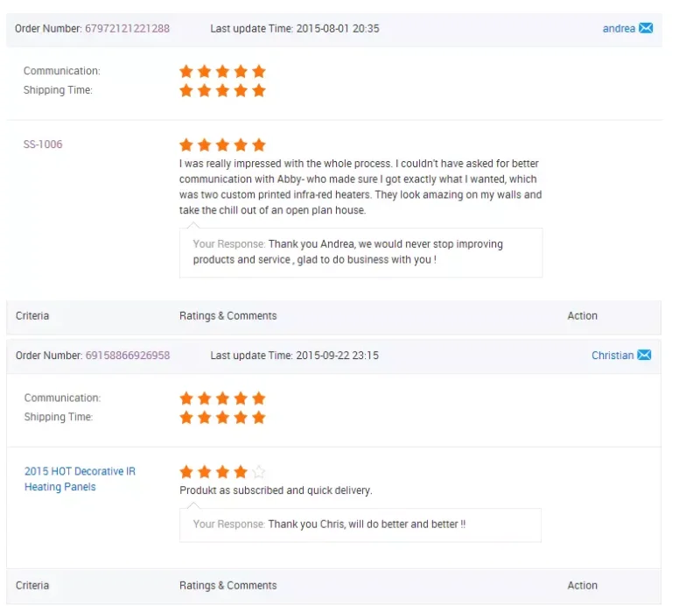Screen dimensions: 700x606
Task: Click the envelope icon next to Christian
Action: tap(644, 355)
